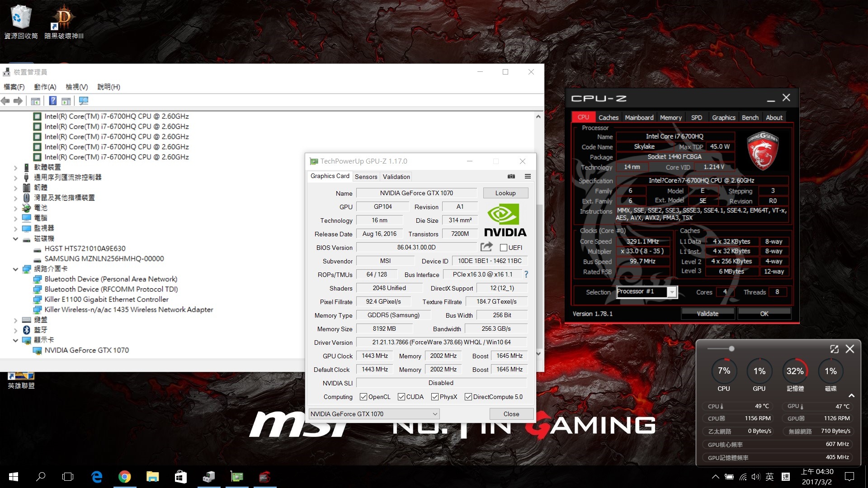The height and width of the screenshot is (488, 868).
Task: Open the Windows Start menu
Action: (14, 477)
